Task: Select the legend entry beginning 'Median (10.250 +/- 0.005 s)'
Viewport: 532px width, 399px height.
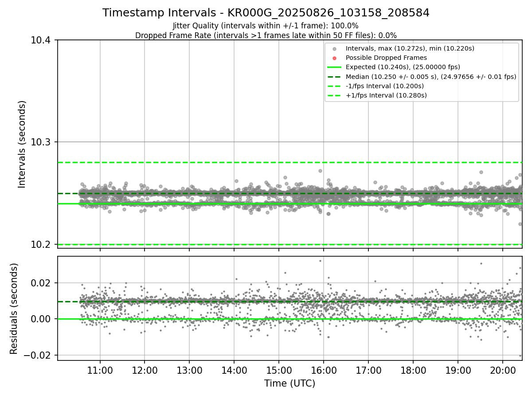Action: [431, 77]
